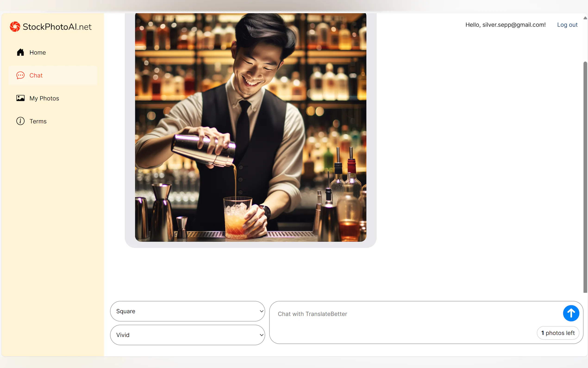Open the Home menu item

(53, 52)
